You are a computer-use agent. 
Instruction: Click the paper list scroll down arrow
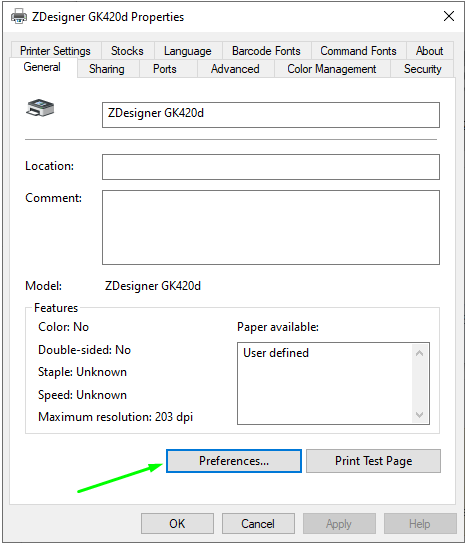[x=419, y=414]
